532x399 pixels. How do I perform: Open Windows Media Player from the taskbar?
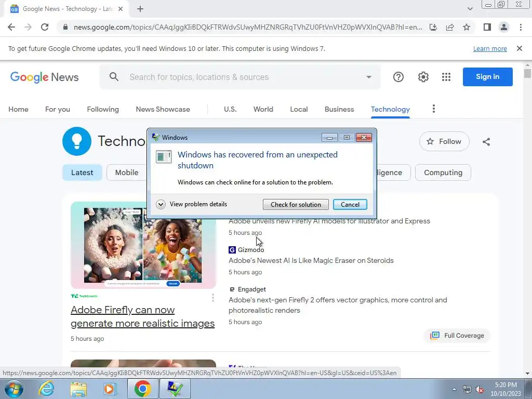coord(110,389)
